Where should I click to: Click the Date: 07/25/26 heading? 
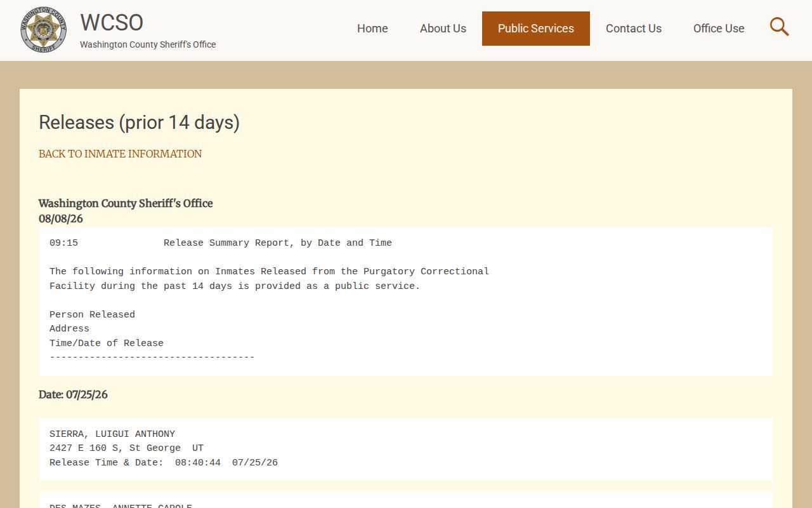pyautogui.click(x=73, y=394)
